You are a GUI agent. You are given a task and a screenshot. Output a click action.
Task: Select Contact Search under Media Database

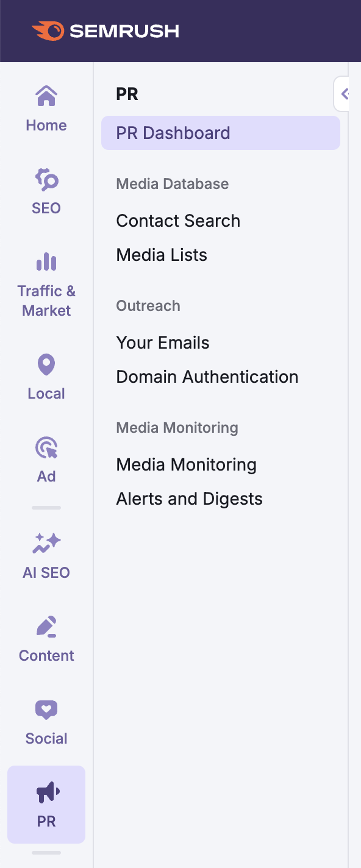[178, 221]
